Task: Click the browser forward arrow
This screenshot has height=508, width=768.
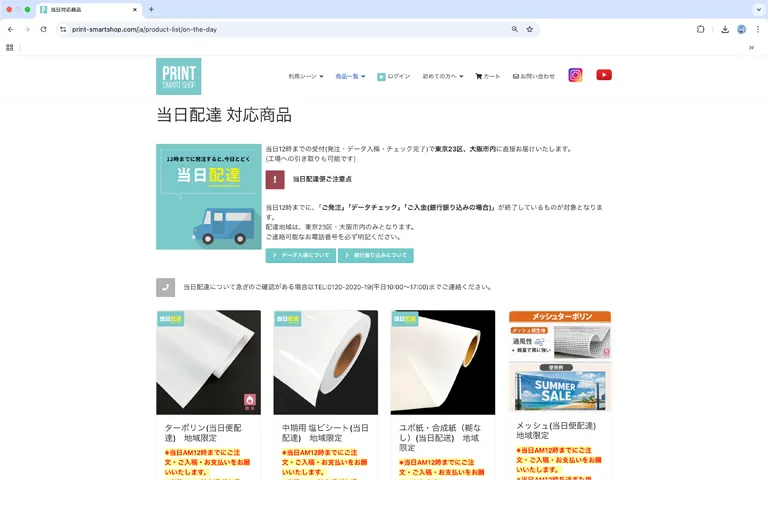Action: (27, 29)
